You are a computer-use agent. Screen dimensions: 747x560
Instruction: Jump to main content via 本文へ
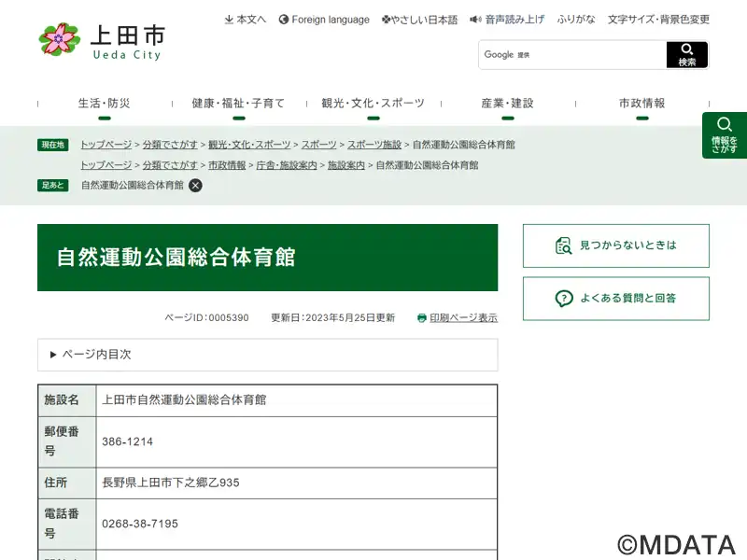tap(246, 20)
